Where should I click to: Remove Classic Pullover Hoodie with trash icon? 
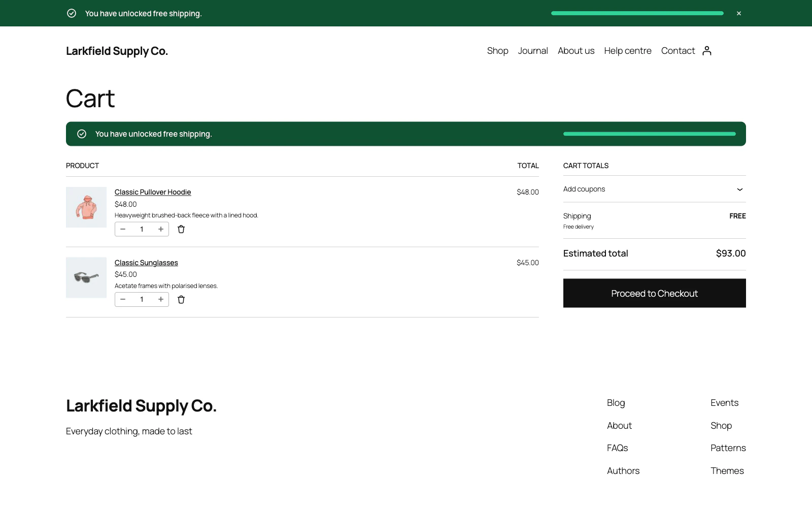(x=181, y=229)
